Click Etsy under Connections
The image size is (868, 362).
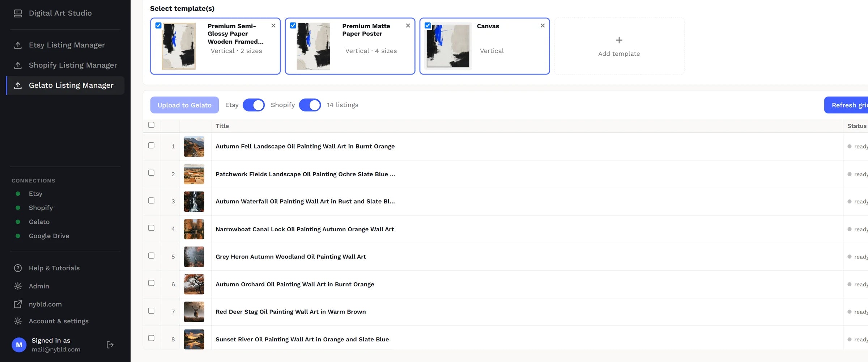pyautogui.click(x=35, y=194)
